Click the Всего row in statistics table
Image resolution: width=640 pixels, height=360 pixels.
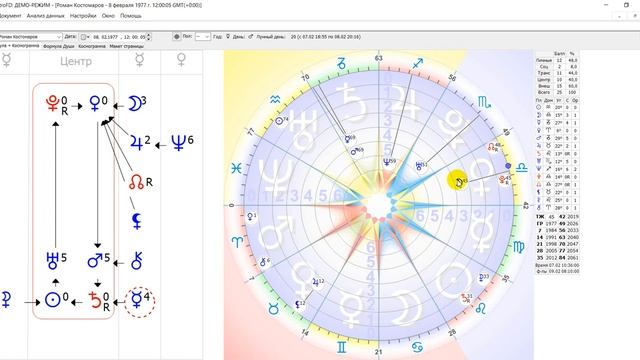[x=557, y=92]
